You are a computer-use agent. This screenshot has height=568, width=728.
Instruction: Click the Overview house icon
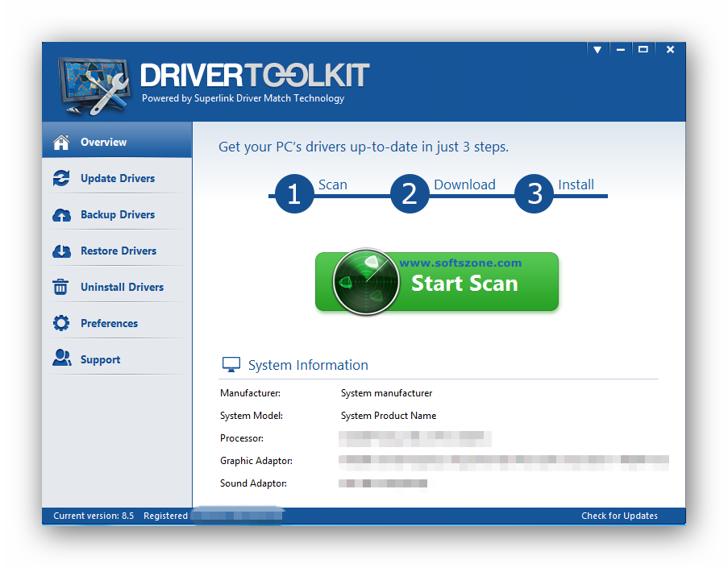point(61,142)
